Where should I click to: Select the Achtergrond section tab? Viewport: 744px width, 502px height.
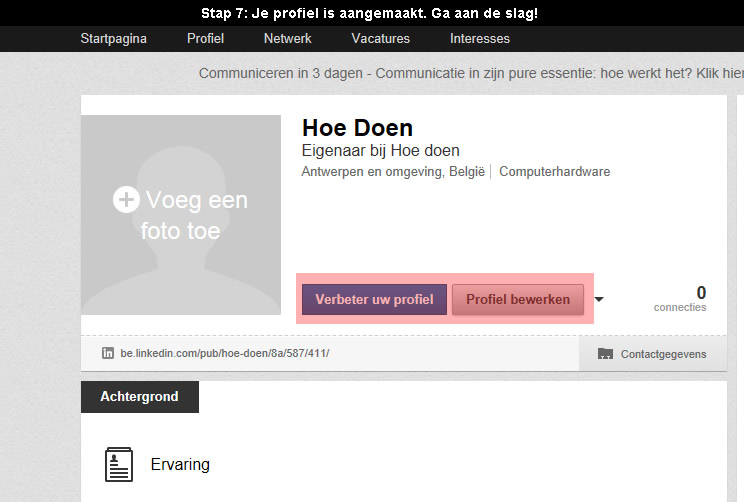coord(140,397)
